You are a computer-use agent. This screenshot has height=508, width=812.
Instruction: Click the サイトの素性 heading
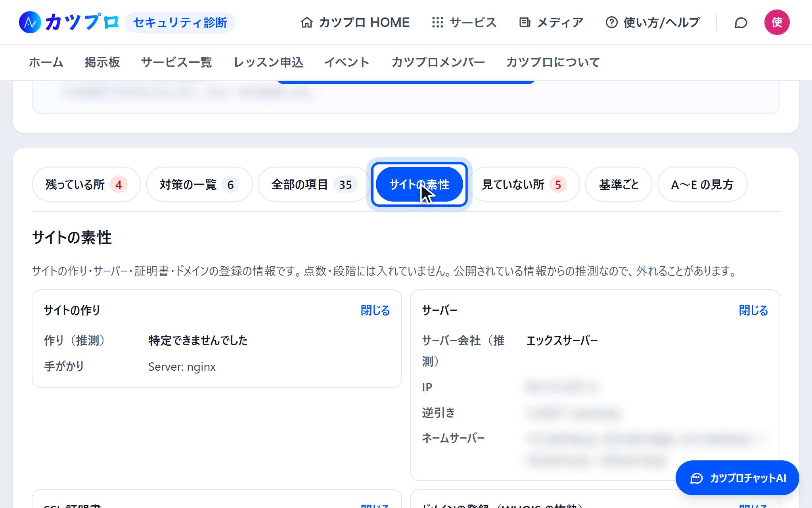[x=72, y=237]
